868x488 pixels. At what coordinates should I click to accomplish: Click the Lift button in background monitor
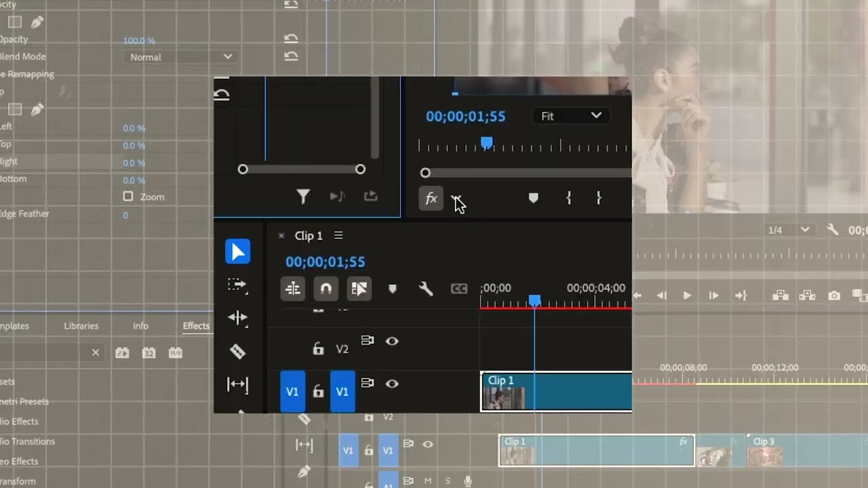pos(781,296)
